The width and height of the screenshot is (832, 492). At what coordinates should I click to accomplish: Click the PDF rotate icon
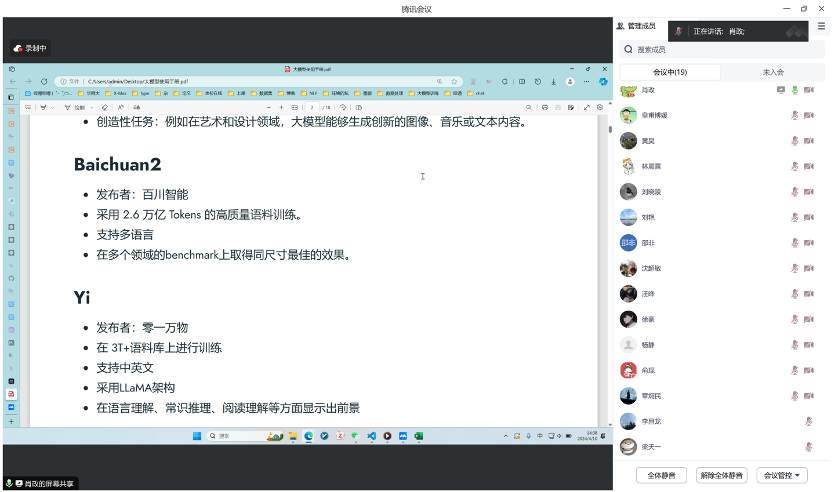tap(343, 107)
